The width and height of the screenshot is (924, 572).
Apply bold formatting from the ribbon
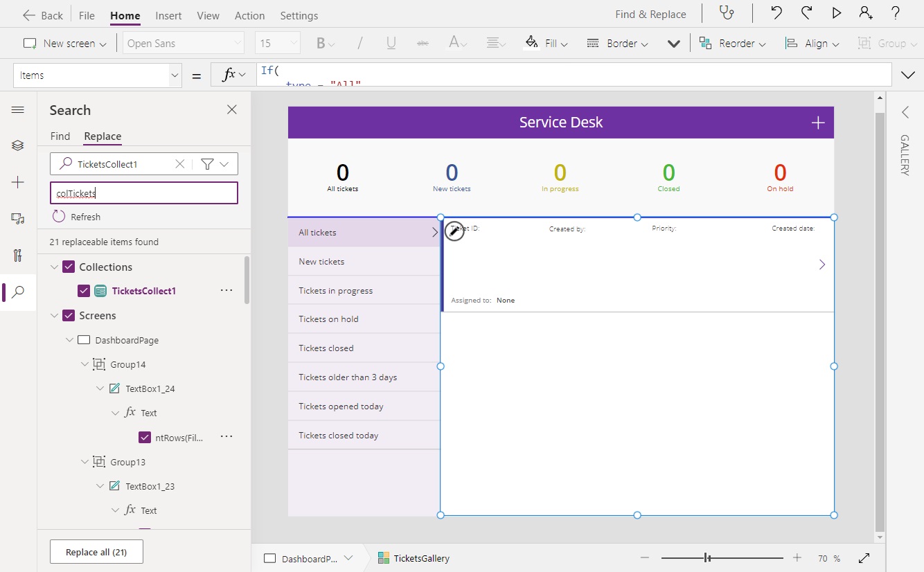click(x=320, y=43)
